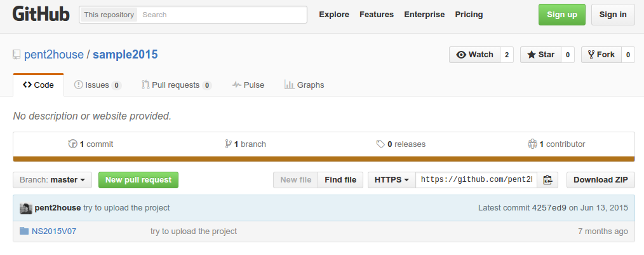Open Features in the top navigation
The height and width of the screenshot is (255, 644).
pyautogui.click(x=377, y=15)
